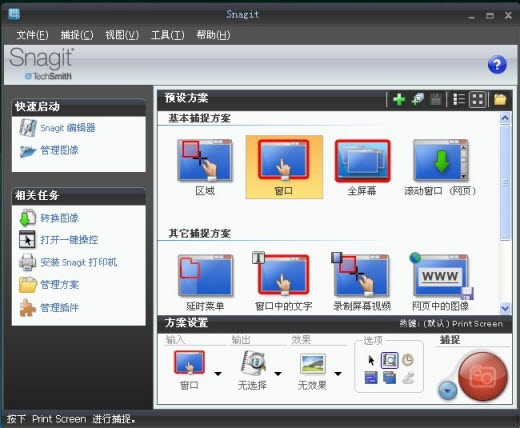The height and width of the screenshot is (428, 520).
Task: Open the 视图(V) menu
Action: (122, 35)
